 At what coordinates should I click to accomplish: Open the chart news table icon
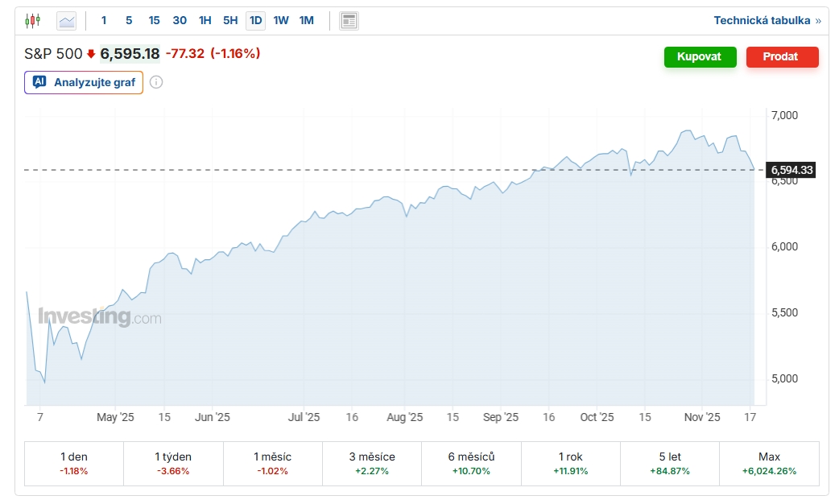click(349, 21)
